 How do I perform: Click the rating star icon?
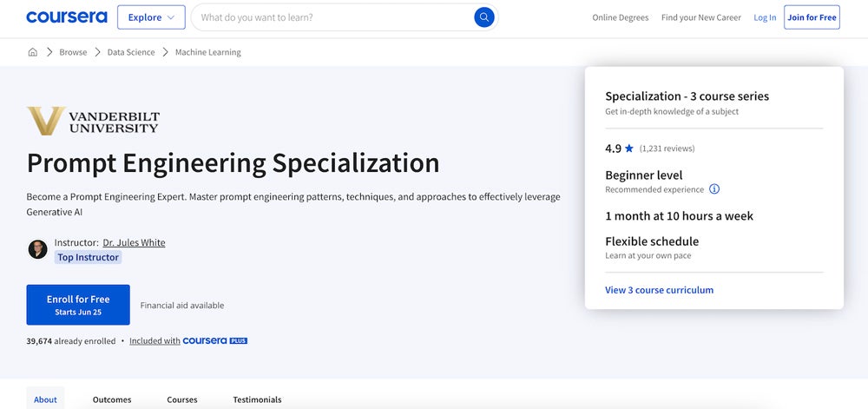pyautogui.click(x=628, y=148)
